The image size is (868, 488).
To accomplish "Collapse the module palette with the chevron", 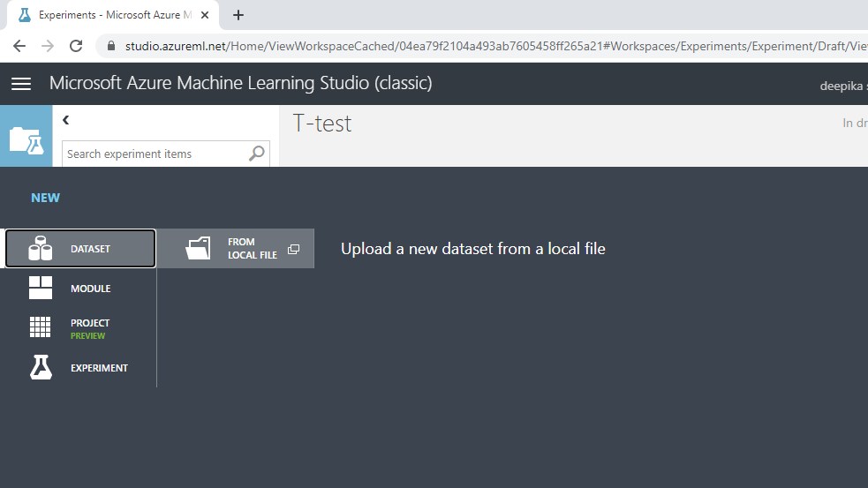I will tap(66, 120).
